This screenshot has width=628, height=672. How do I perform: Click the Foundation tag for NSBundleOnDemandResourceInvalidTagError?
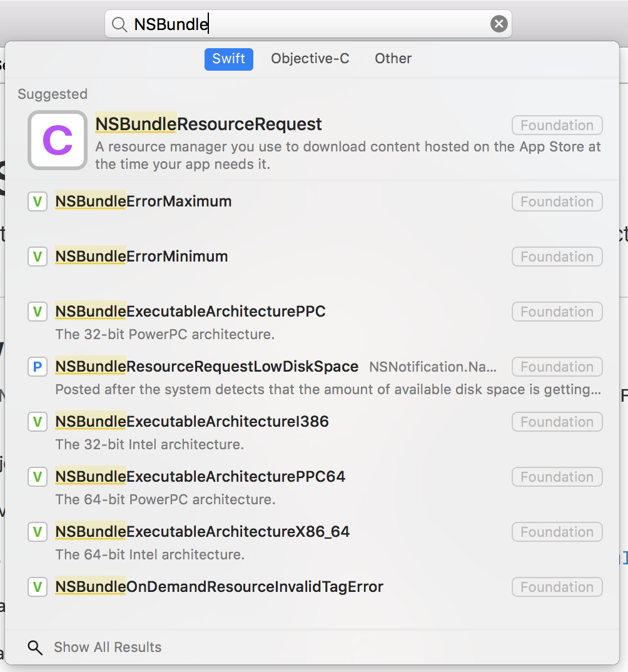click(x=557, y=587)
